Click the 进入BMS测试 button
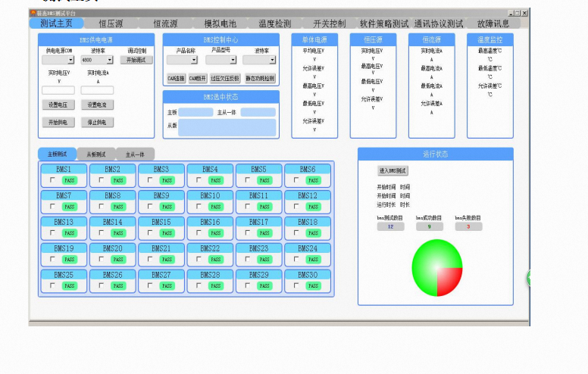 click(393, 170)
